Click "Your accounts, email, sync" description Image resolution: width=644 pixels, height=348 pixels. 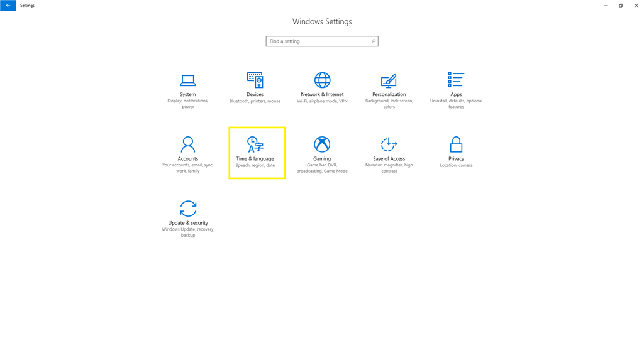point(187,168)
